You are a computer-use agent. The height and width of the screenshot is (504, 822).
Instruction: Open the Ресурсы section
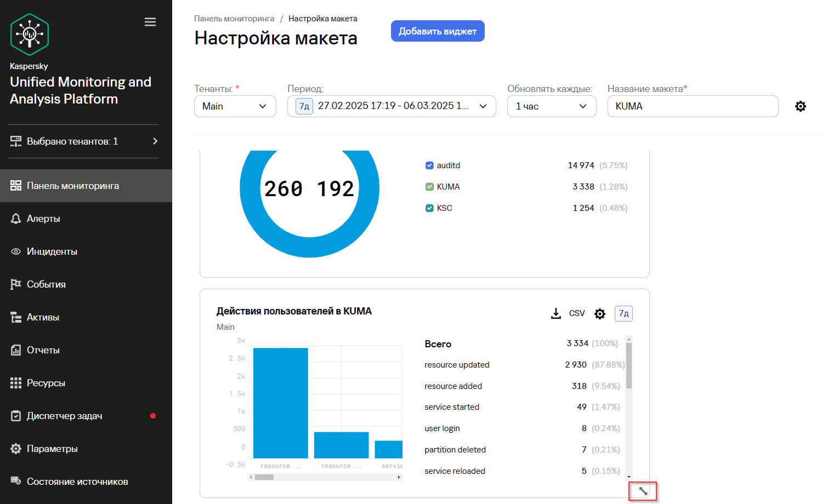tap(86, 383)
